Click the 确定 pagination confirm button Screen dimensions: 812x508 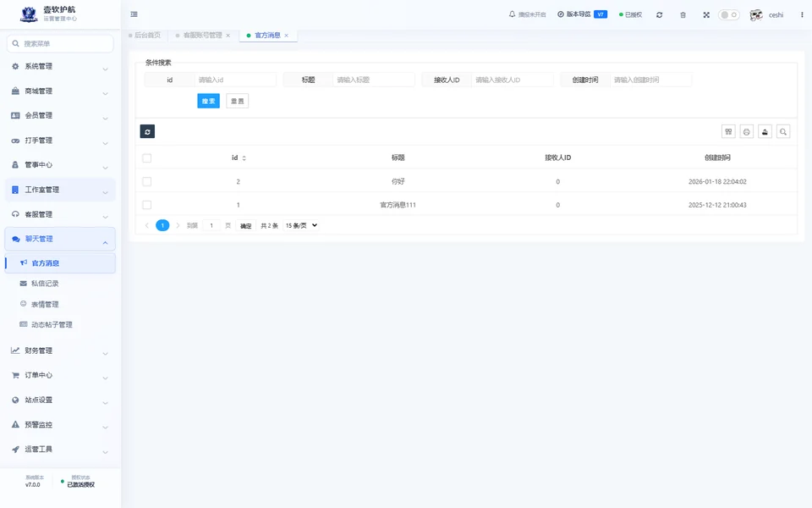tap(245, 226)
